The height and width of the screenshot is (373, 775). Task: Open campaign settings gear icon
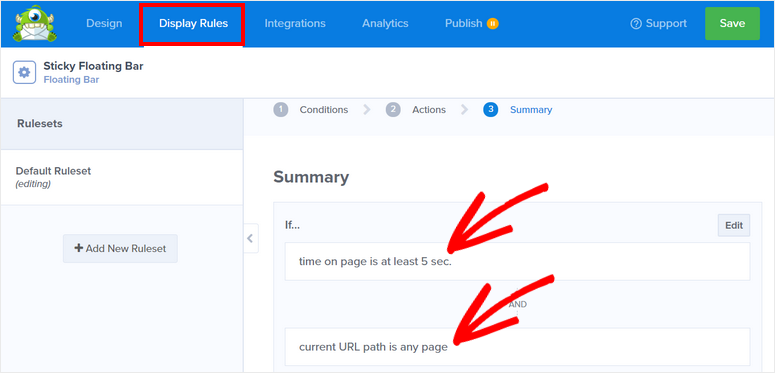[x=24, y=73]
